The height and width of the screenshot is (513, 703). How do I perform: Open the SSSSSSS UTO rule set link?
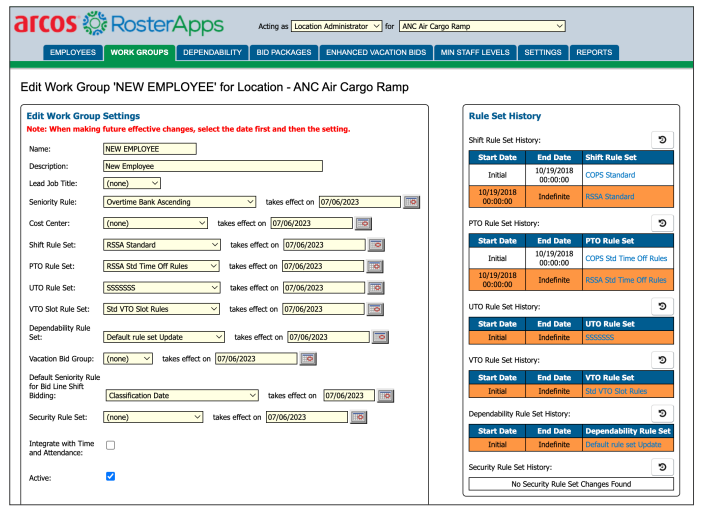click(x=600, y=338)
